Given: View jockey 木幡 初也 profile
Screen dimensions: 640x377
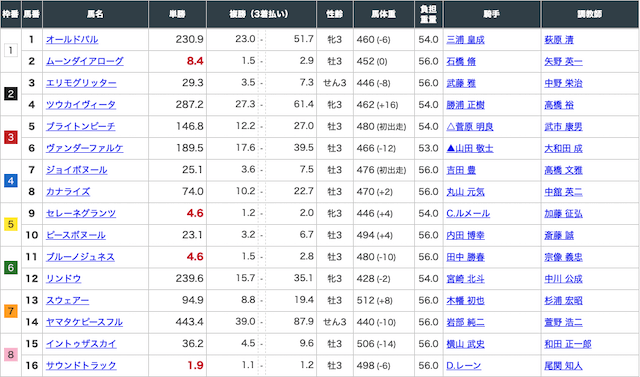Looking at the screenshot, I should tap(465, 300).
